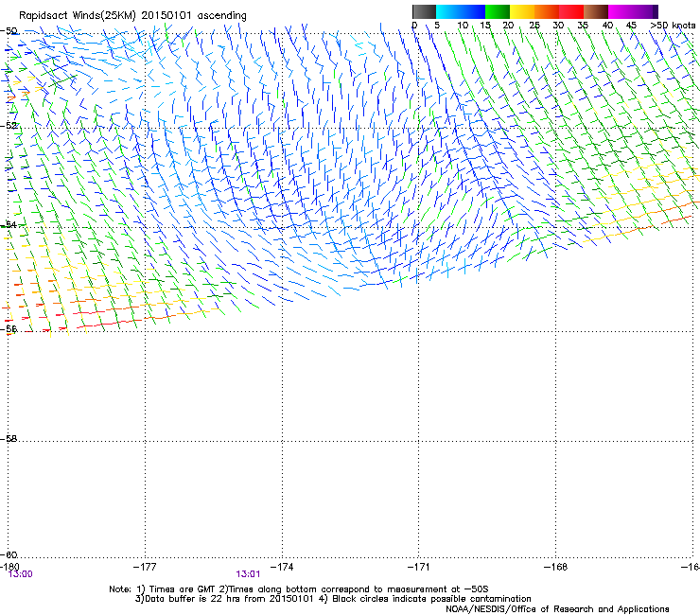
Task: Click the green 15-20 knots color swatch
Action: [498, 11]
